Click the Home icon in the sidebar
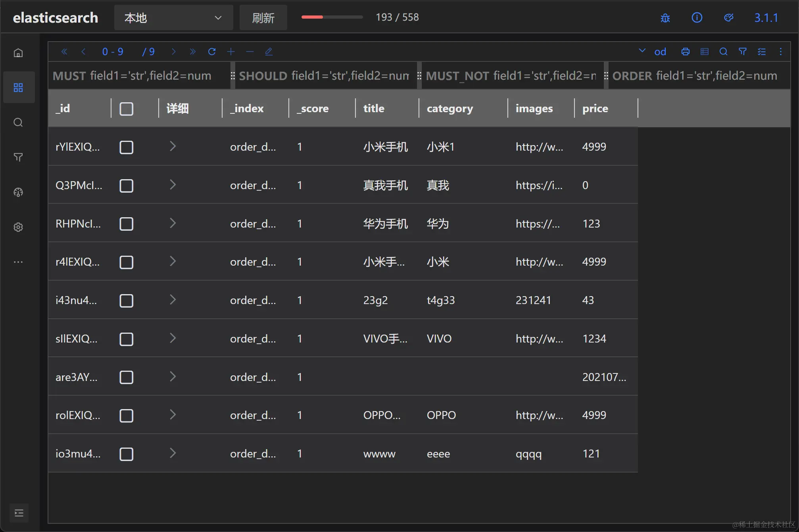 pos(18,52)
